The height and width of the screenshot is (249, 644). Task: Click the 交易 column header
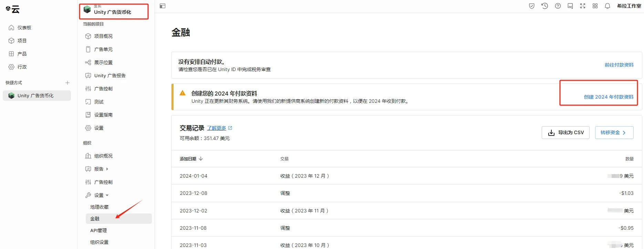point(284,159)
